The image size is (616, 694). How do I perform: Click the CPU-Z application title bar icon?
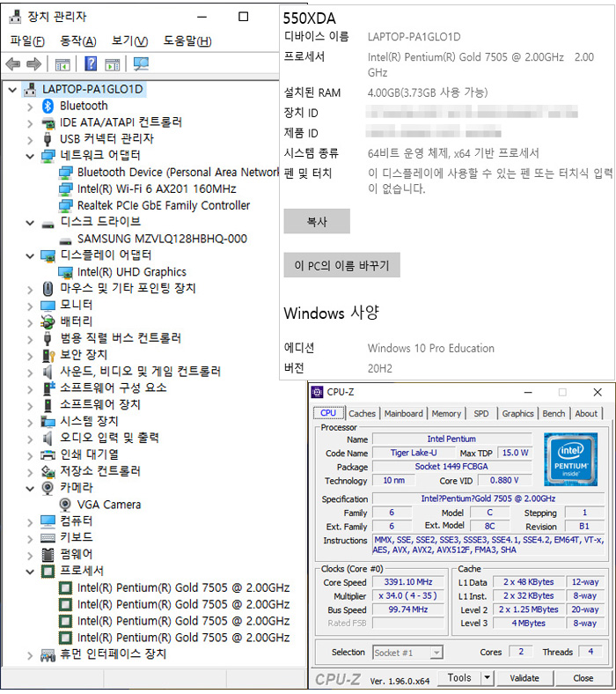[x=317, y=392]
